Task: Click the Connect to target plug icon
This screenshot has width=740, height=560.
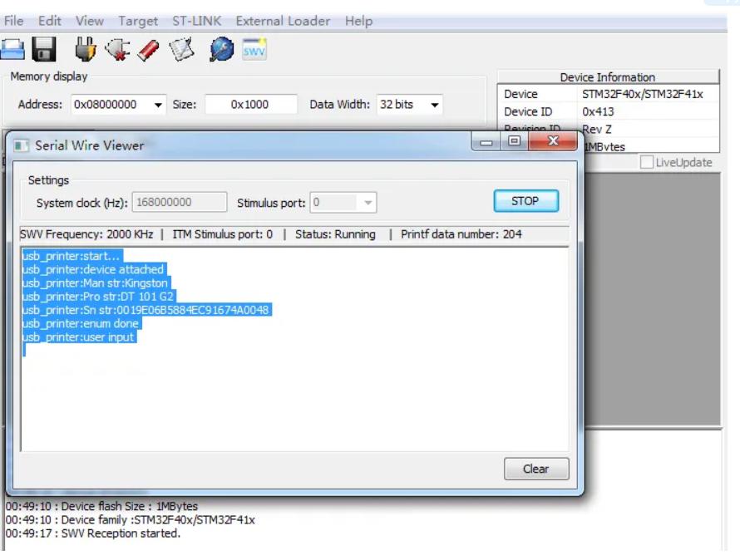Action: point(86,49)
